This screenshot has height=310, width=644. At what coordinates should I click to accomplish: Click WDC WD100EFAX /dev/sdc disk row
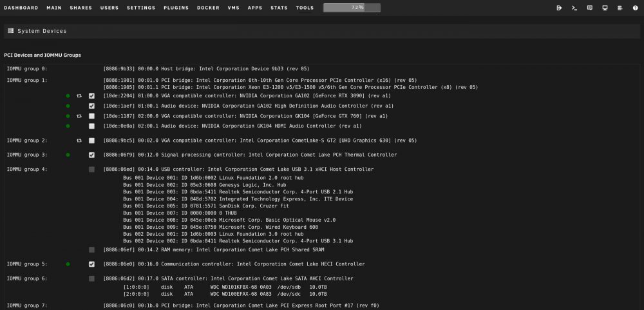225,294
